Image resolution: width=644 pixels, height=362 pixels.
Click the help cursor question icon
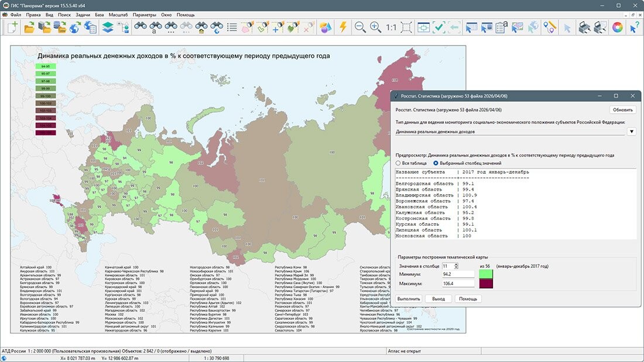click(634, 27)
